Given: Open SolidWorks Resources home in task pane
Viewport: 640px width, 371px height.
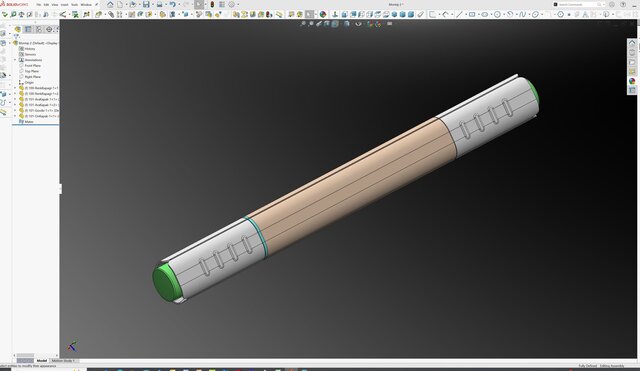Looking at the screenshot, I should pos(632,42).
